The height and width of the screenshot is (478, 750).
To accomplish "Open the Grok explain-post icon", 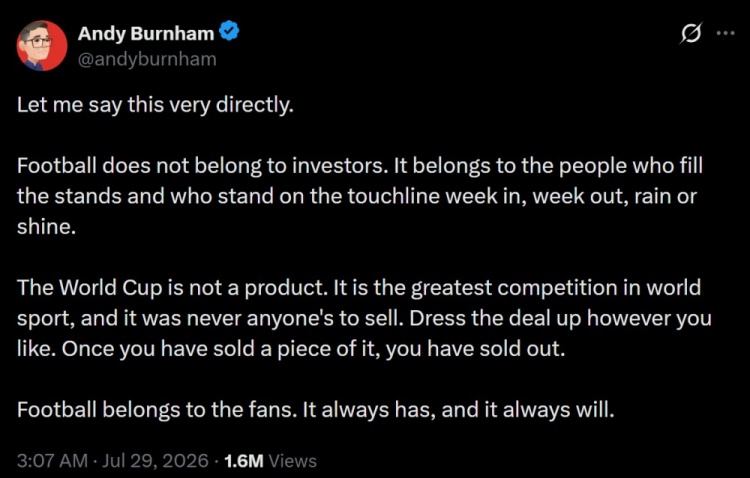I will pos(691,33).
